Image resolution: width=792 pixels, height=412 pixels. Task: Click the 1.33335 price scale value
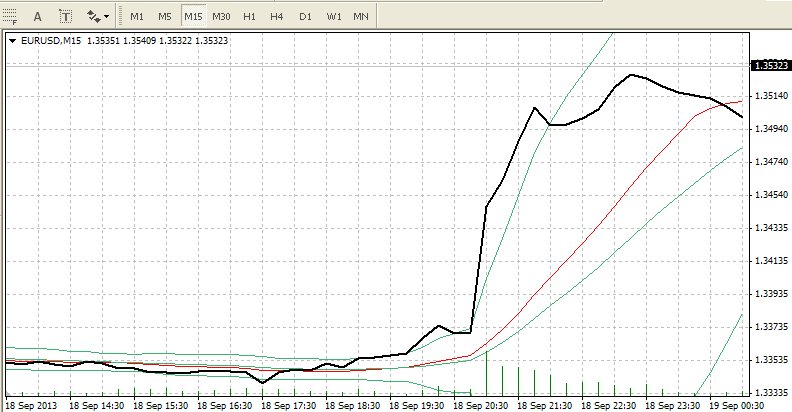click(x=771, y=393)
